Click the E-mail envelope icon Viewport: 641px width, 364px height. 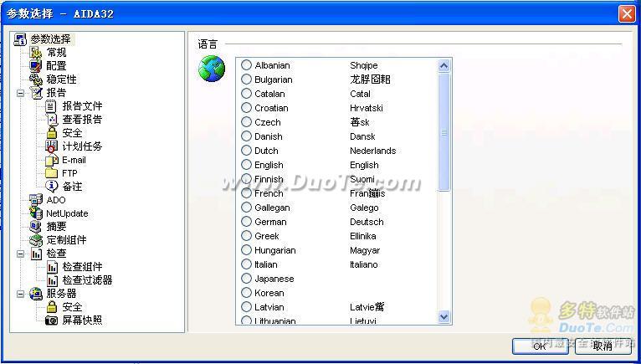(52, 160)
